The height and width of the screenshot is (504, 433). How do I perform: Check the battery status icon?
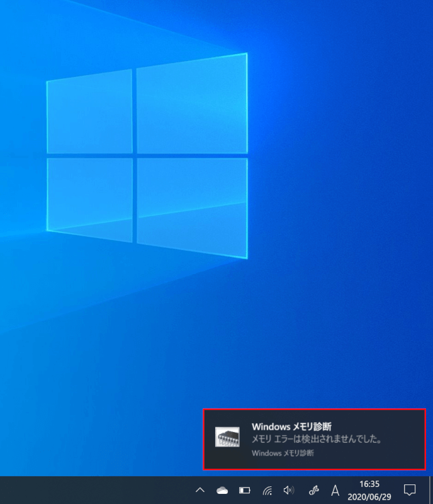[x=244, y=490]
